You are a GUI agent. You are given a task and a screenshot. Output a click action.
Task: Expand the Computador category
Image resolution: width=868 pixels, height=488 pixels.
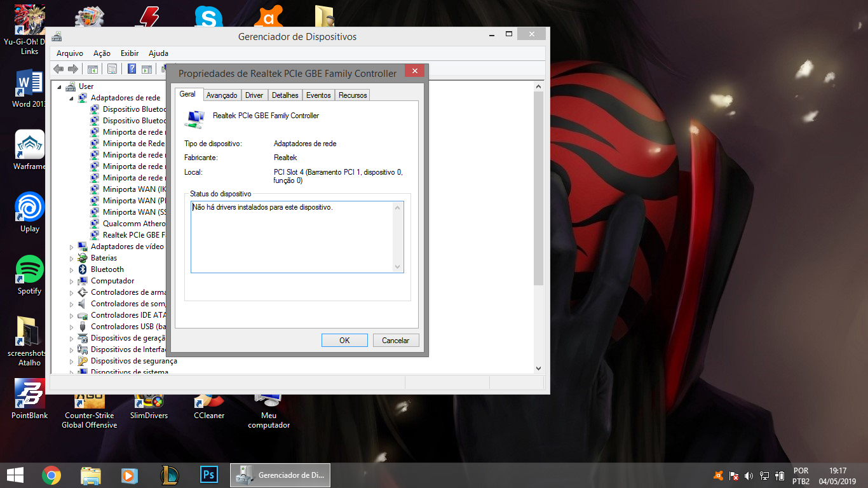[x=72, y=281]
